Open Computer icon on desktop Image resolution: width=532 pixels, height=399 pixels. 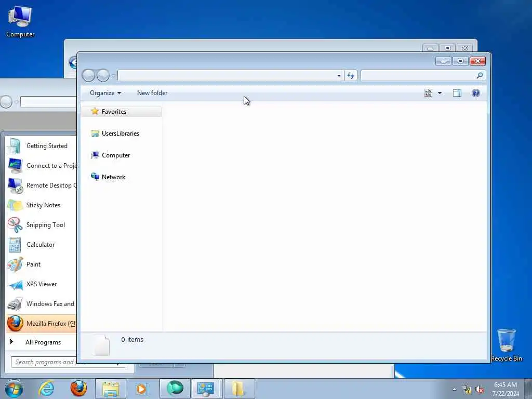coord(20,21)
